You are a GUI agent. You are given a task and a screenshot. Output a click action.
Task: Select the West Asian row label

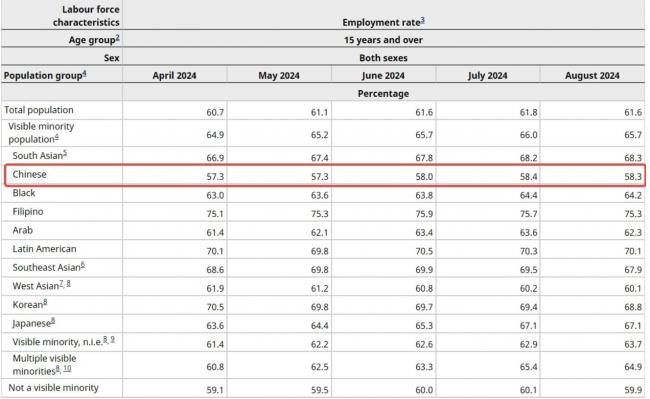coord(36,286)
